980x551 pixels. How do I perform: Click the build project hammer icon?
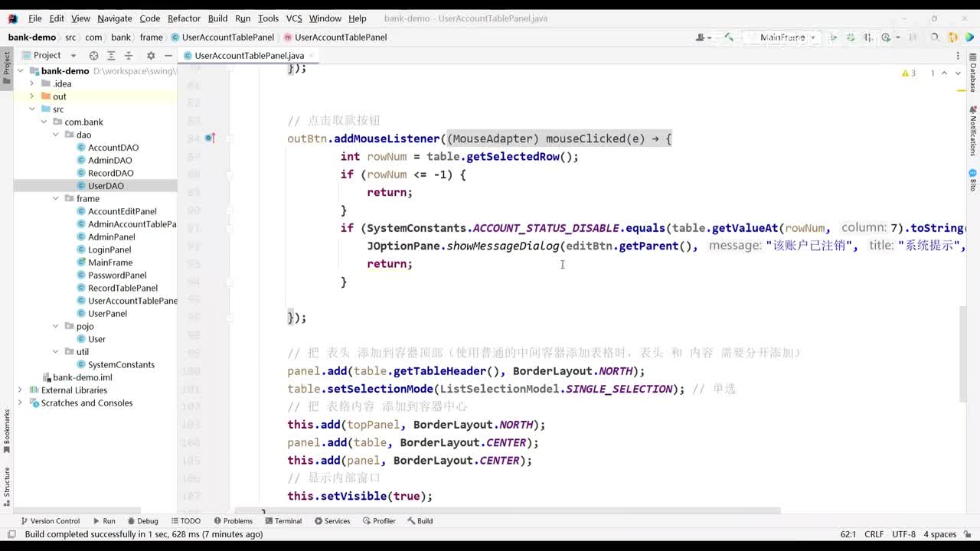729,37
